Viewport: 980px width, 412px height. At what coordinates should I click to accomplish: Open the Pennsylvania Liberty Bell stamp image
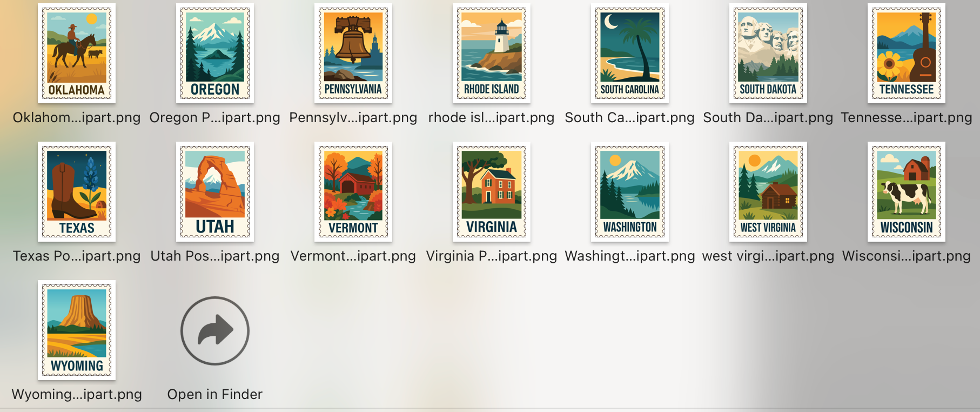353,53
